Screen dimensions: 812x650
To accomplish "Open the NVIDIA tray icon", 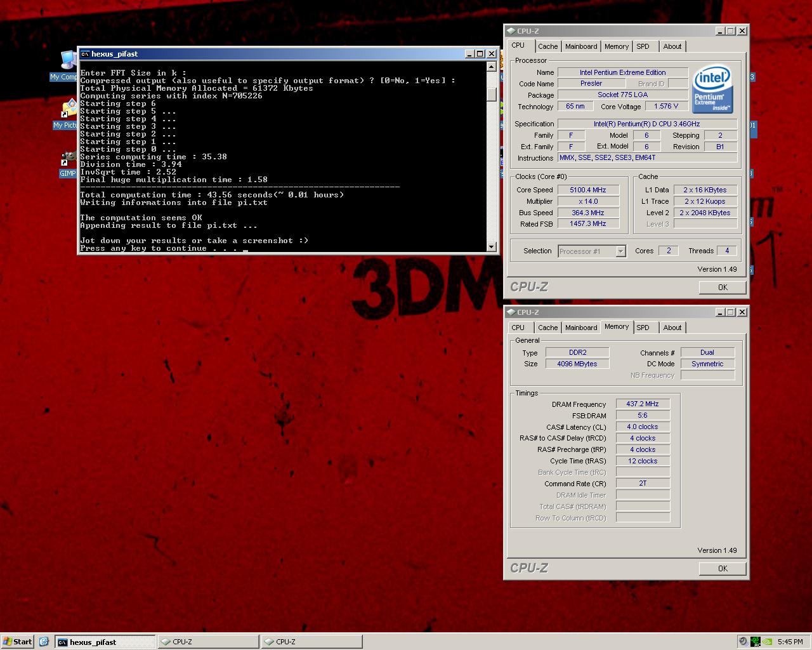I will pos(768,642).
